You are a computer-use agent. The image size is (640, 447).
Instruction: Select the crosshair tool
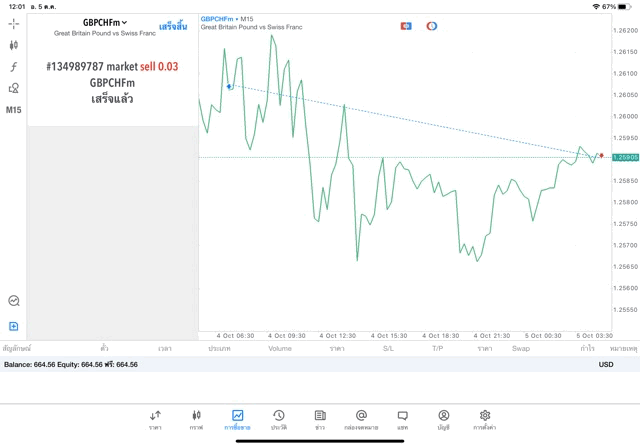coord(13,24)
